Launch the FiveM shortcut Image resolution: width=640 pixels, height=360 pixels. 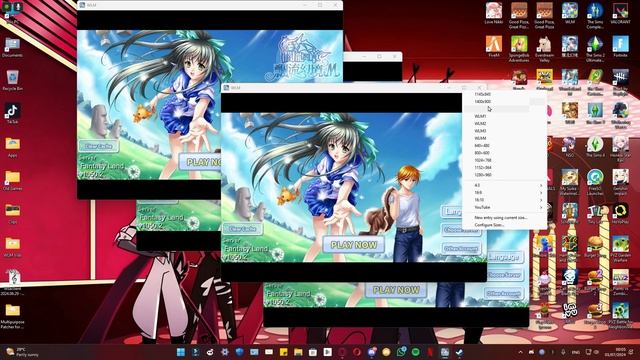(x=493, y=47)
